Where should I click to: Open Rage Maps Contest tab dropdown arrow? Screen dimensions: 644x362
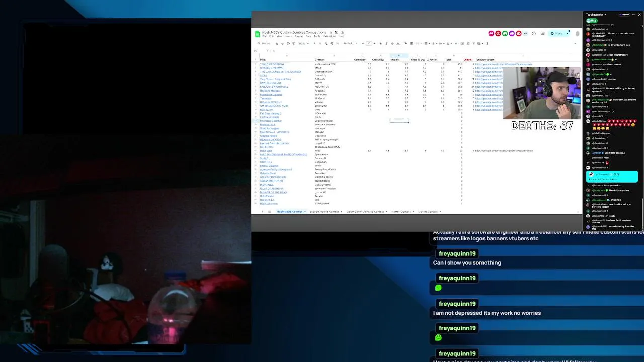tap(305, 212)
